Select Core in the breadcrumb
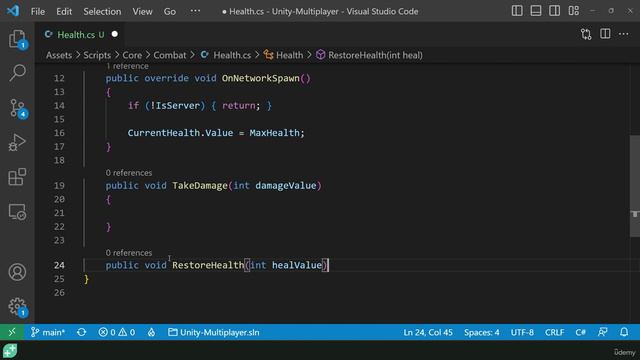The width and height of the screenshot is (640, 360). point(132,55)
